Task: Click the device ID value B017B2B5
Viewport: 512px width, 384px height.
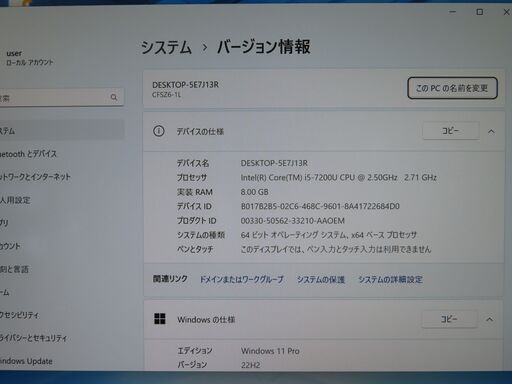Action: click(320, 206)
